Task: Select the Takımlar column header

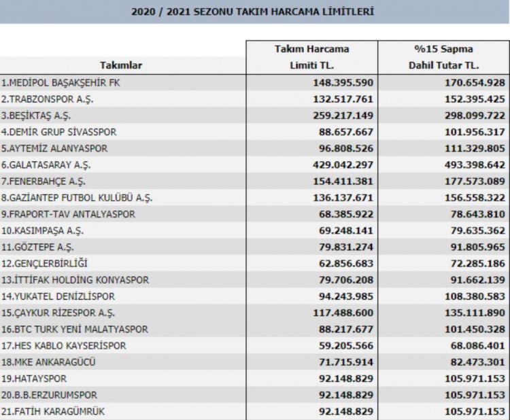Action: point(120,65)
